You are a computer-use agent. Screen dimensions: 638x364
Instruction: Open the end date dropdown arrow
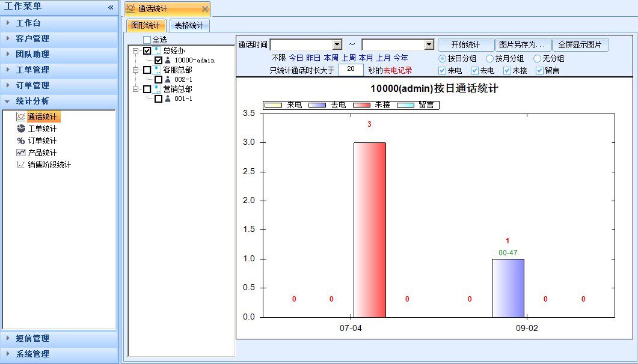tap(429, 45)
